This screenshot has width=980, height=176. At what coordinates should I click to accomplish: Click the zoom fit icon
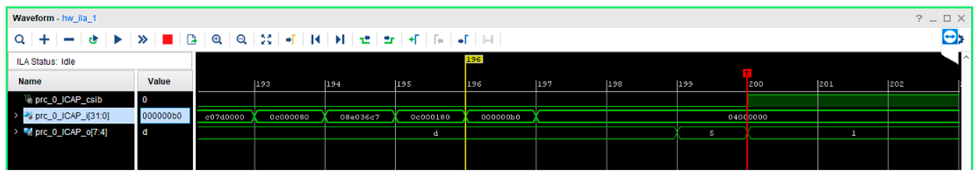tap(266, 39)
